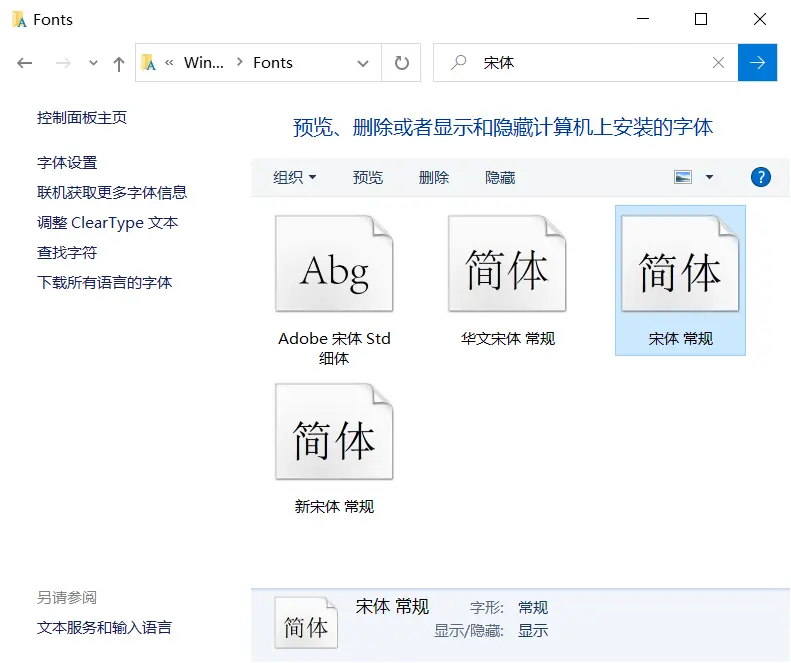Viewport: 791px width, 663px height.
Task: Open recent locations dropdown chevron
Action: click(x=93, y=63)
